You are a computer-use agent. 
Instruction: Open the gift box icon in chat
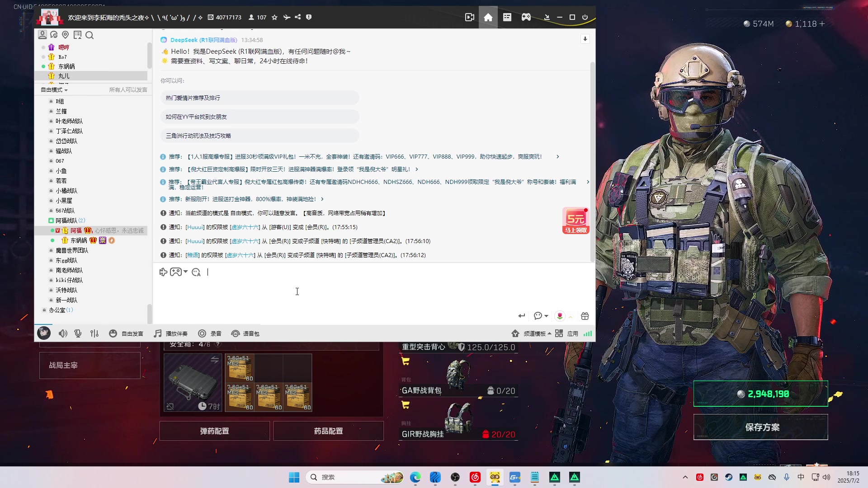(585, 316)
